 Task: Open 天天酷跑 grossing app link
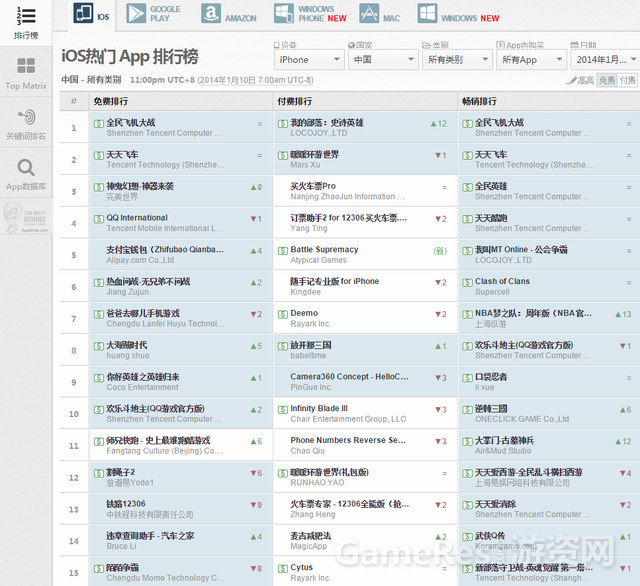coord(491,218)
